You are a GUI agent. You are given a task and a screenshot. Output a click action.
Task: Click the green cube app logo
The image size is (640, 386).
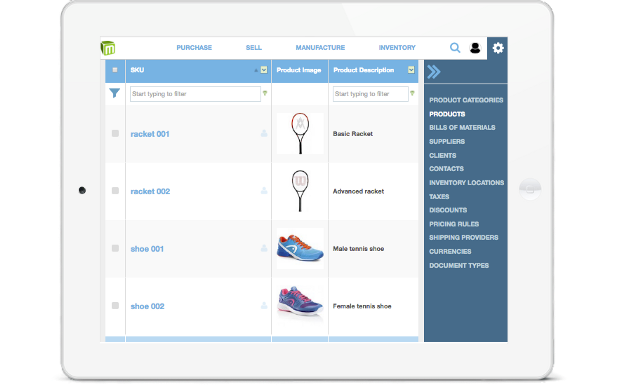(108, 48)
